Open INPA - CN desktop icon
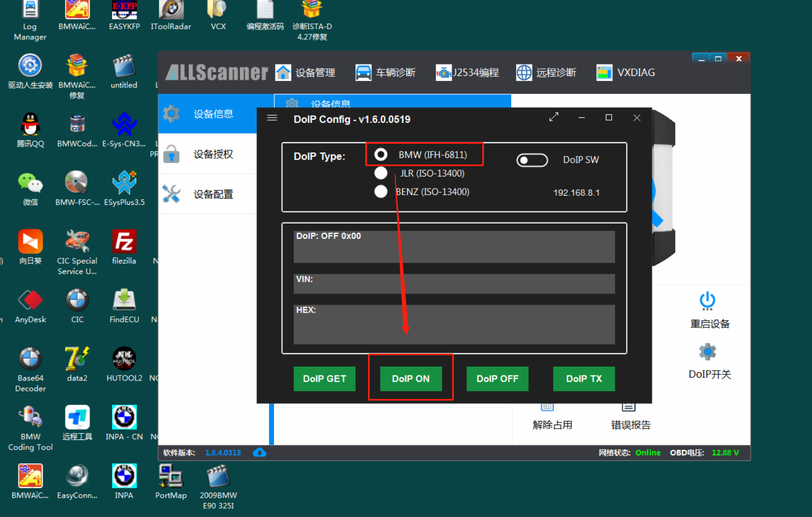 pyautogui.click(x=124, y=422)
